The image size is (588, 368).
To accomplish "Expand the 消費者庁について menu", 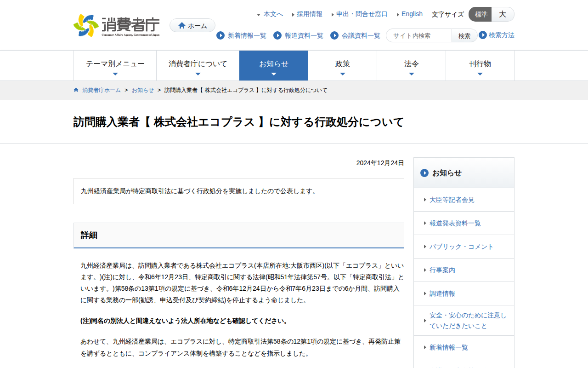I will click(198, 65).
